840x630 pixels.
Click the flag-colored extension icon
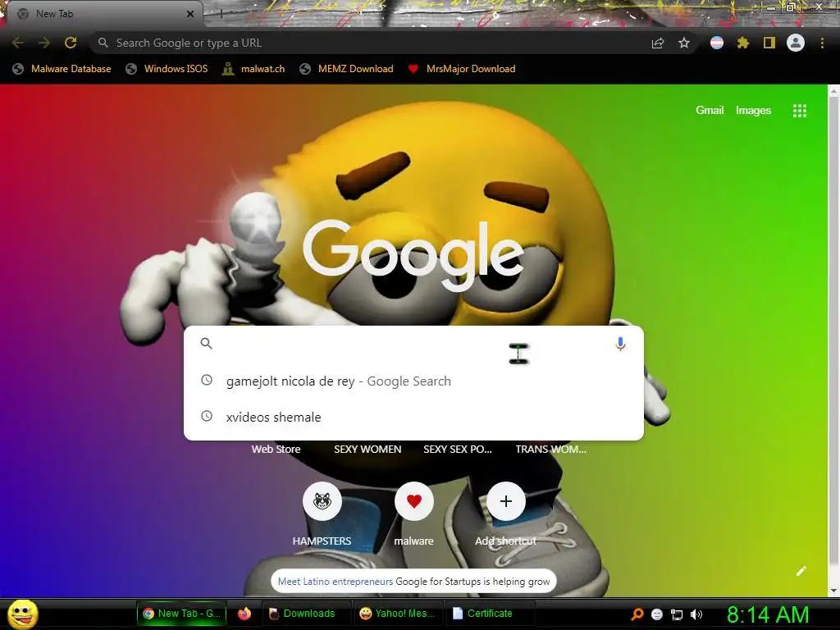tap(717, 43)
